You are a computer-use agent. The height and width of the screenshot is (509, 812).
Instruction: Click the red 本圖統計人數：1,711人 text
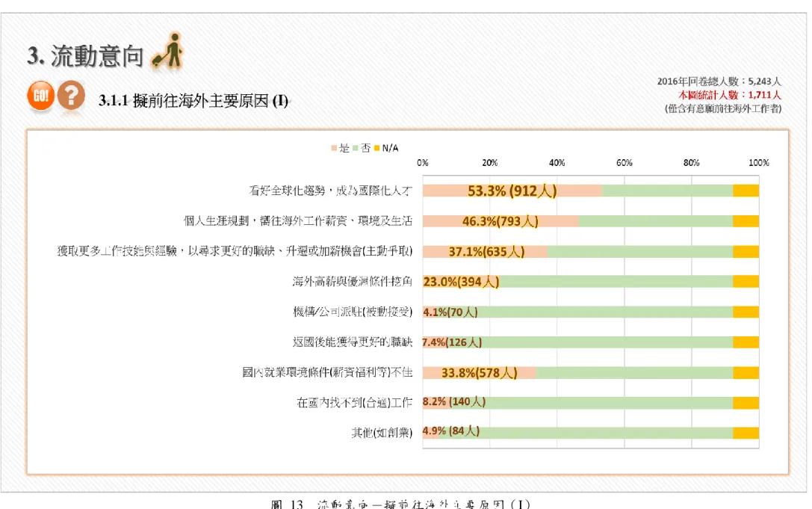click(729, 95)
